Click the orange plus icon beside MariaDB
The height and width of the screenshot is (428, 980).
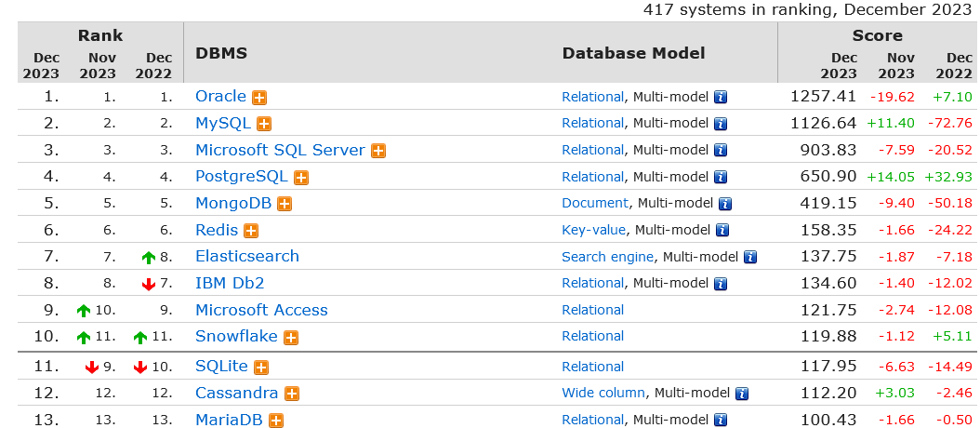275,421
